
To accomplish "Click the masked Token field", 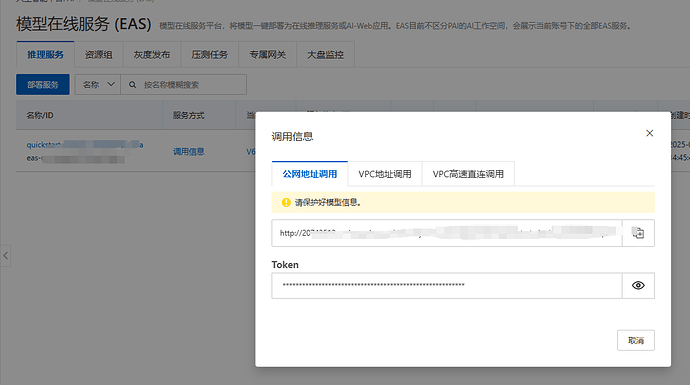I will [447, 286].
